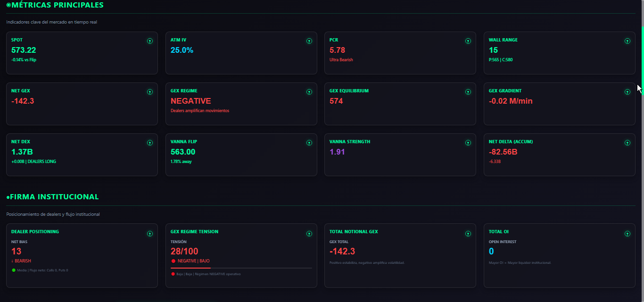The image size is (644, 302).
Task: Click the red tension progress bar
Action: click(x=190, y=268)
